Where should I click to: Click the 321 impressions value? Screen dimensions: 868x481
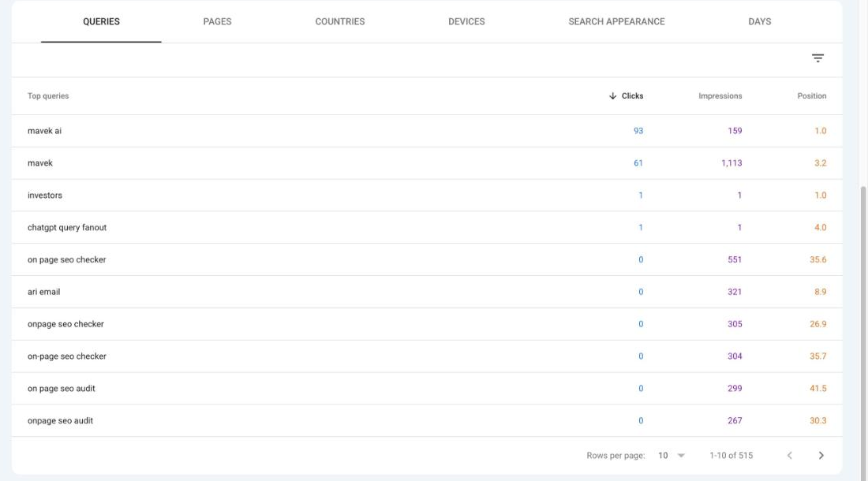pyautogui.click(x=735, y=292)
